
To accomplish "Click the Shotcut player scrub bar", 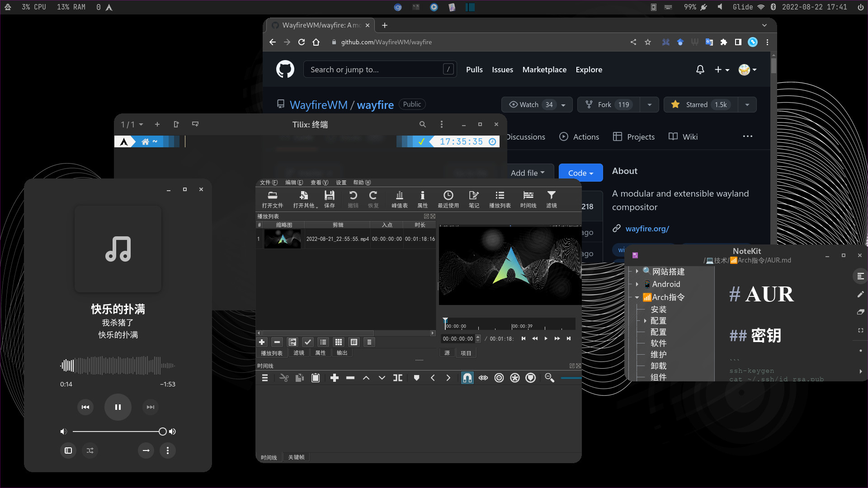I will click(x=509, y=325).
